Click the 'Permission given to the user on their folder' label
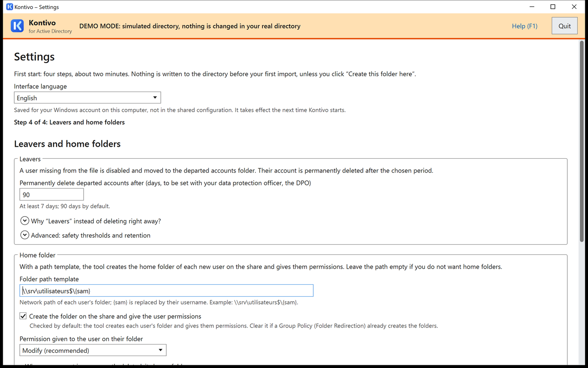Viewport: 588px width, 368px height. pos(81,339)
